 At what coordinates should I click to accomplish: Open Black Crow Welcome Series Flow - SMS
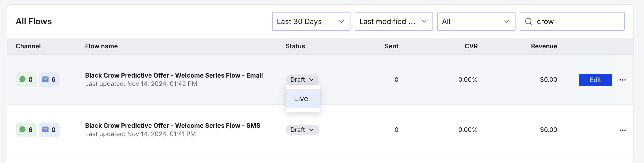tap(172, 126)
